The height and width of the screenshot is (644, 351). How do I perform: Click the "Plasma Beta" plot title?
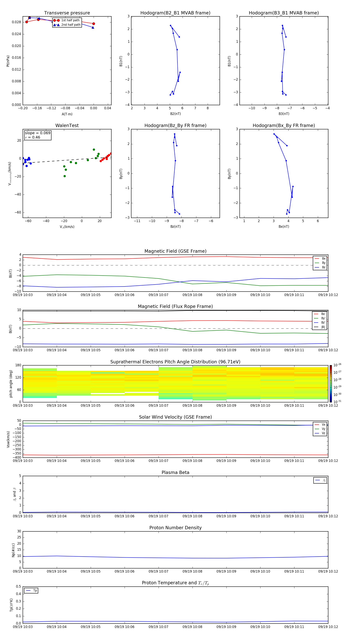coord(175,473)
